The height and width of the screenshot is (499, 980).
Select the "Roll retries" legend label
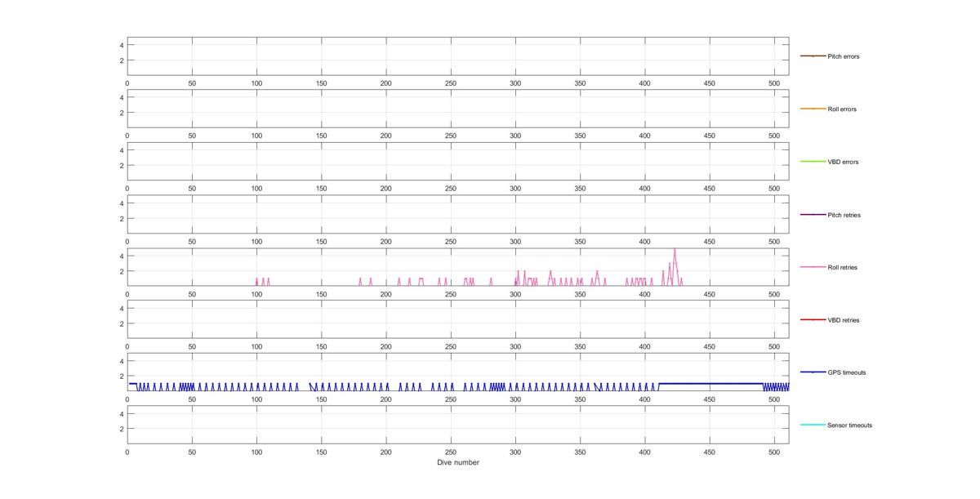[x=842, y=267]
